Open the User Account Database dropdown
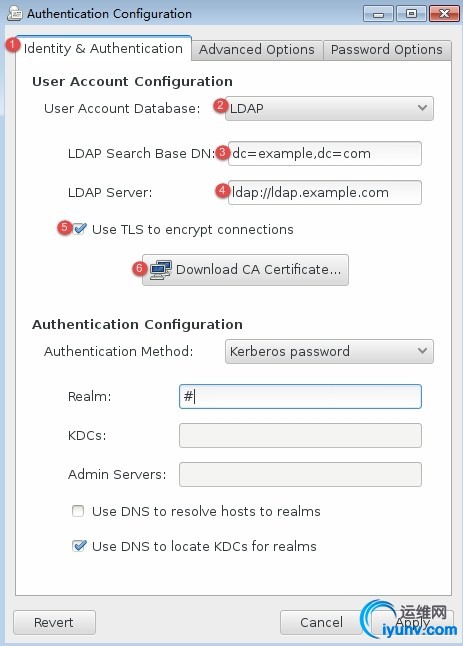This screenshot has height=646, width=463. coord(329,108)
